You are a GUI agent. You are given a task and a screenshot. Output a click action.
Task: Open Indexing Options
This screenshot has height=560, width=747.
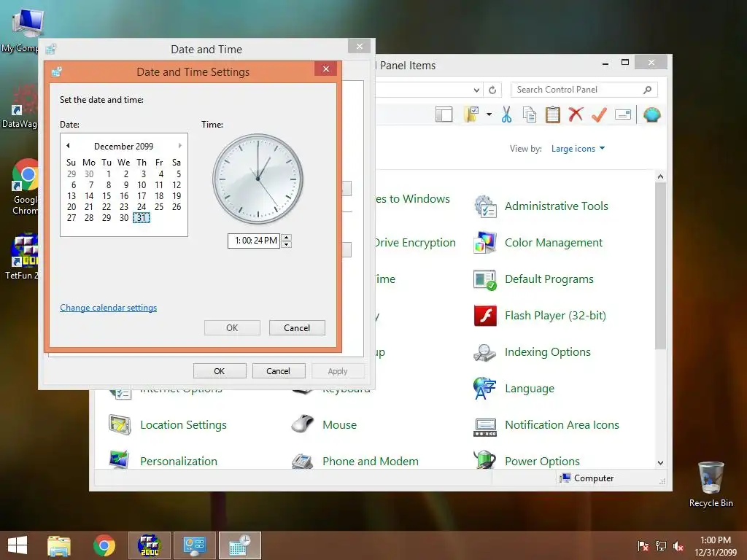tap(532, 352)
